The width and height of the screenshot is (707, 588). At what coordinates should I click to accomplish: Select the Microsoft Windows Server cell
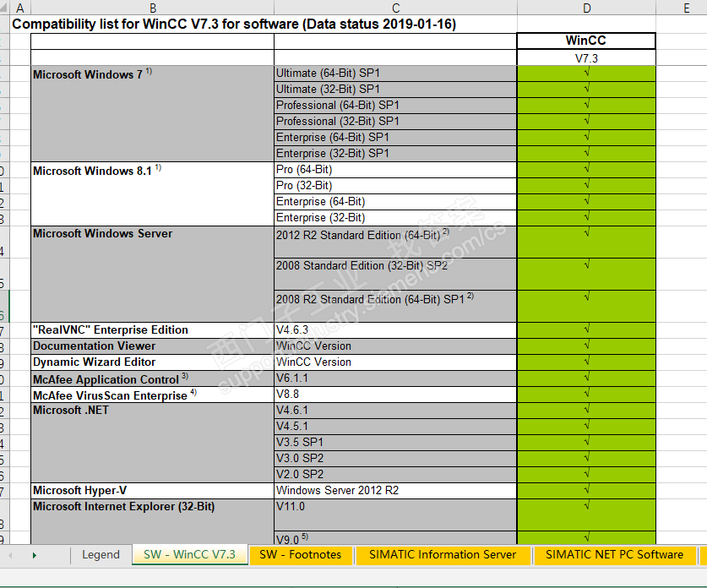(x=152, y=275)
